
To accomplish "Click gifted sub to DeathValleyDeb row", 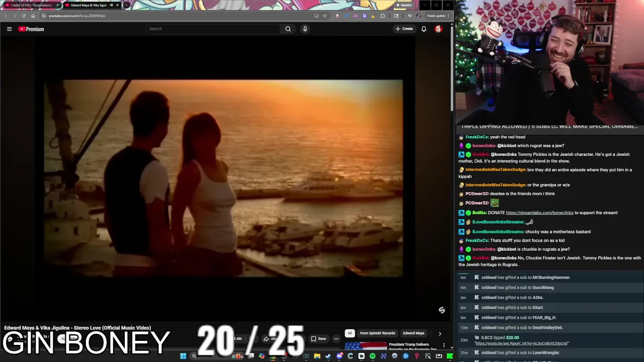I will [550, 328].
